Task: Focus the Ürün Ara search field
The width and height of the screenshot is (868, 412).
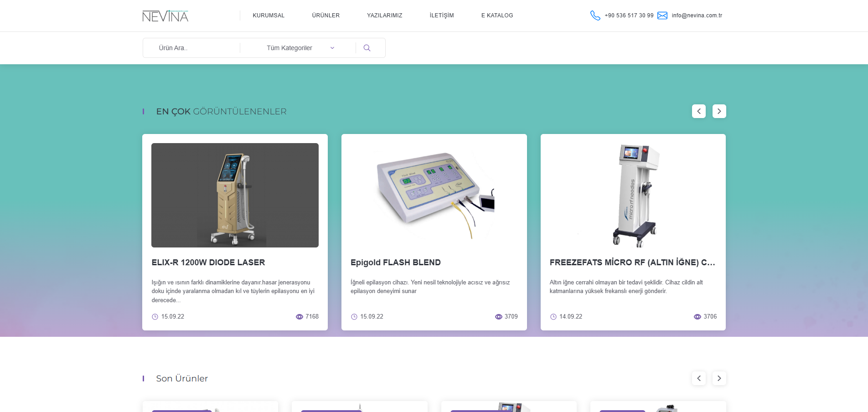Action: coord(191,48)
